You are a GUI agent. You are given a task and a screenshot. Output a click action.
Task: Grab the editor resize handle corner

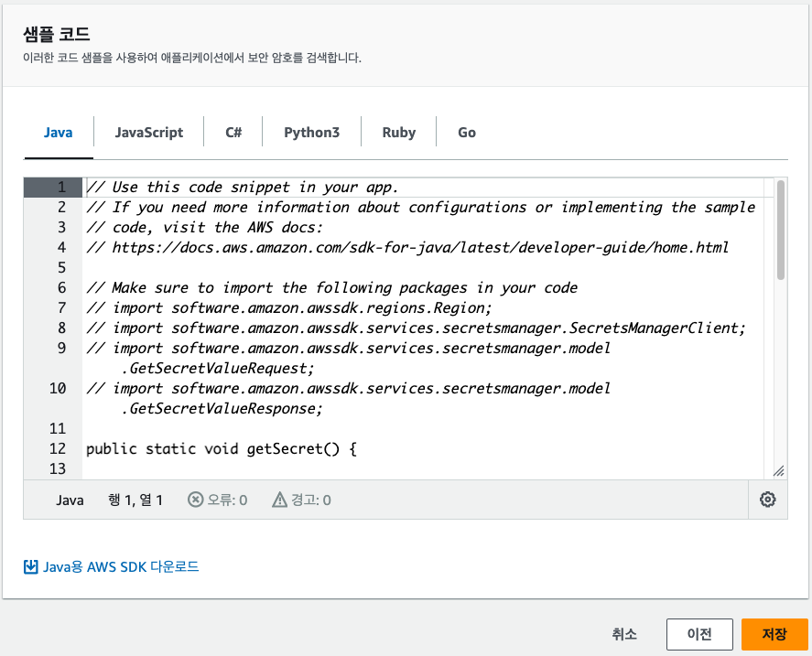(779, 470)
